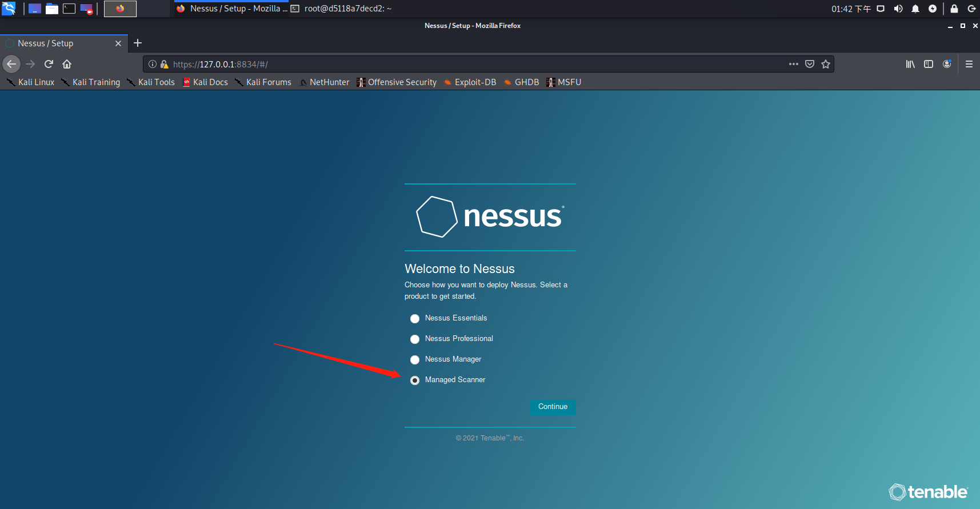Reload the Nessus setup page
The image size is (980, 509).
49,64
